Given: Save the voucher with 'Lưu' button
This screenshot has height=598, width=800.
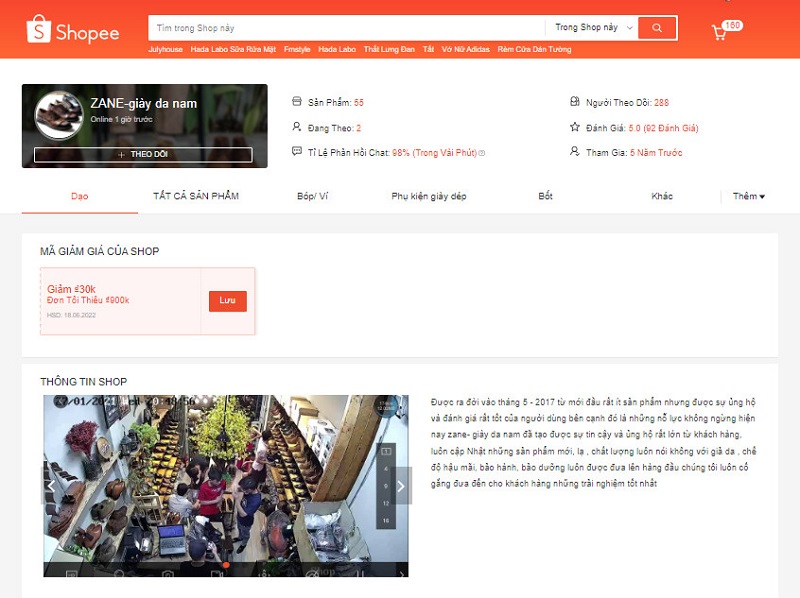Looking at the screenshot, I should (227, 300).
